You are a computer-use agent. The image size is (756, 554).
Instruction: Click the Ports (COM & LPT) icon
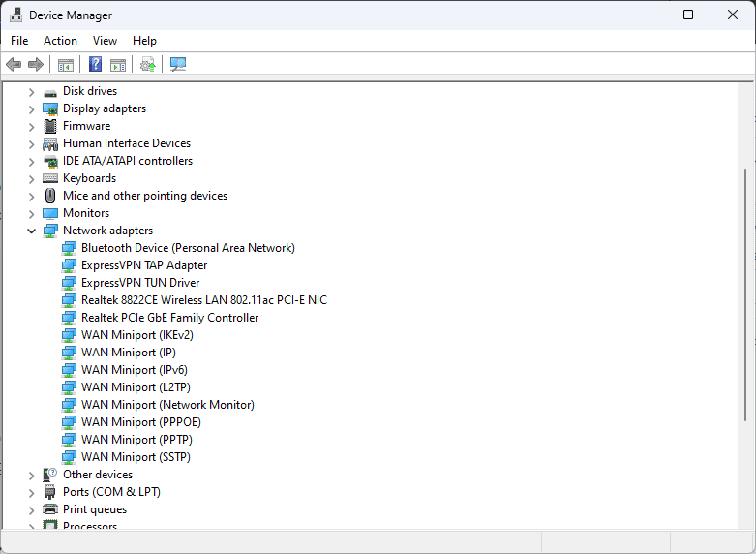[x=50, y=492]
